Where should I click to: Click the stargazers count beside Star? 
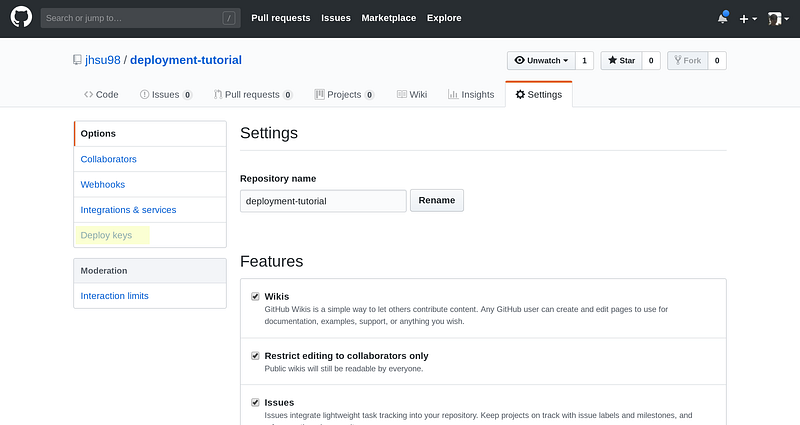651,60
